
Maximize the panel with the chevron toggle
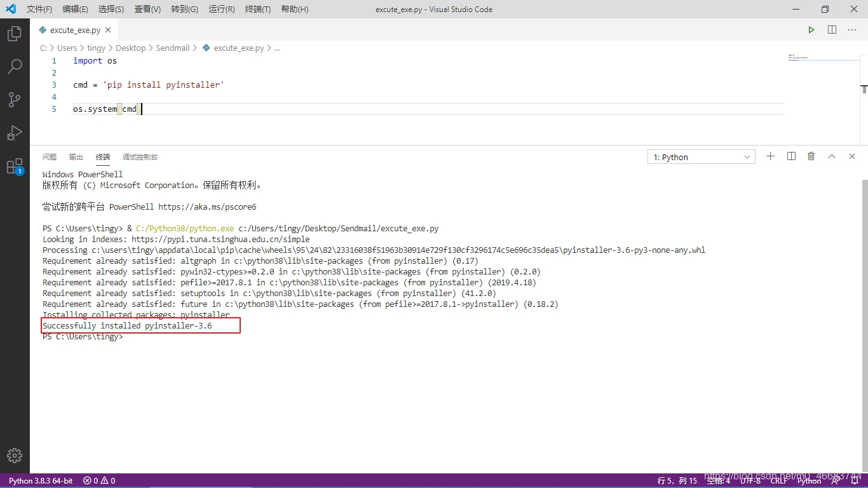click(x=832, y=156)
